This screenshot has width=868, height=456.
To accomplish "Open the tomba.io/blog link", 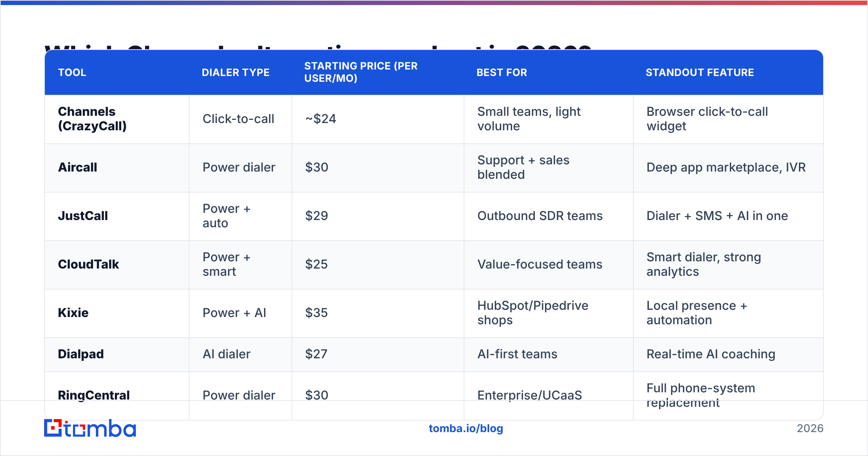I will pyautogui.click(x=466, y=428).
